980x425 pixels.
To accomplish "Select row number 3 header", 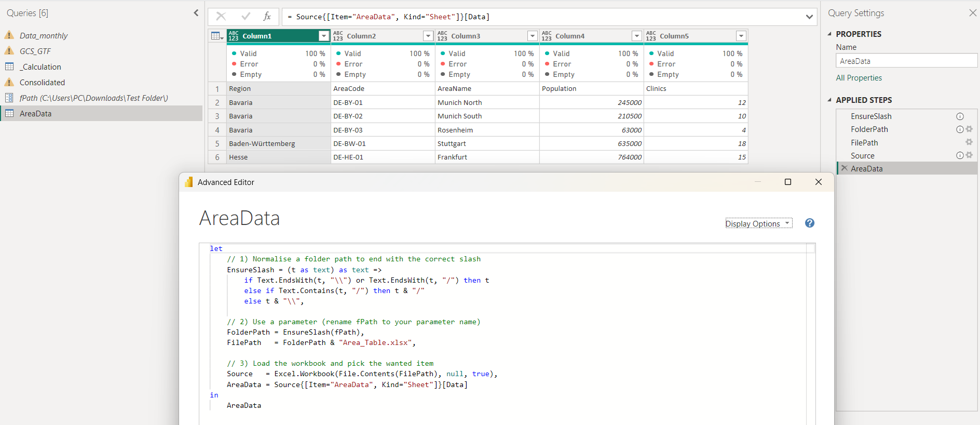I will (217, 116).
